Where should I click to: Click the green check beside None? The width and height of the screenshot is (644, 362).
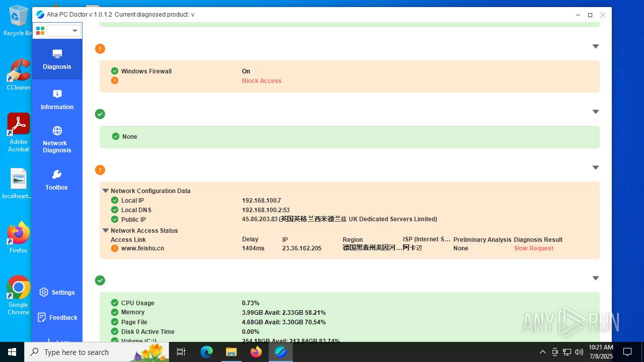click(x=116, y=136)
